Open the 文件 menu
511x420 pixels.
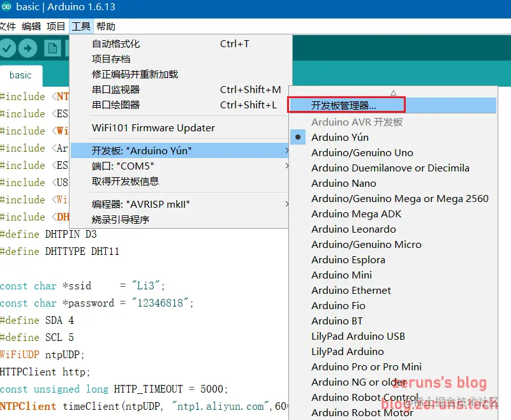tap(8, 26)
